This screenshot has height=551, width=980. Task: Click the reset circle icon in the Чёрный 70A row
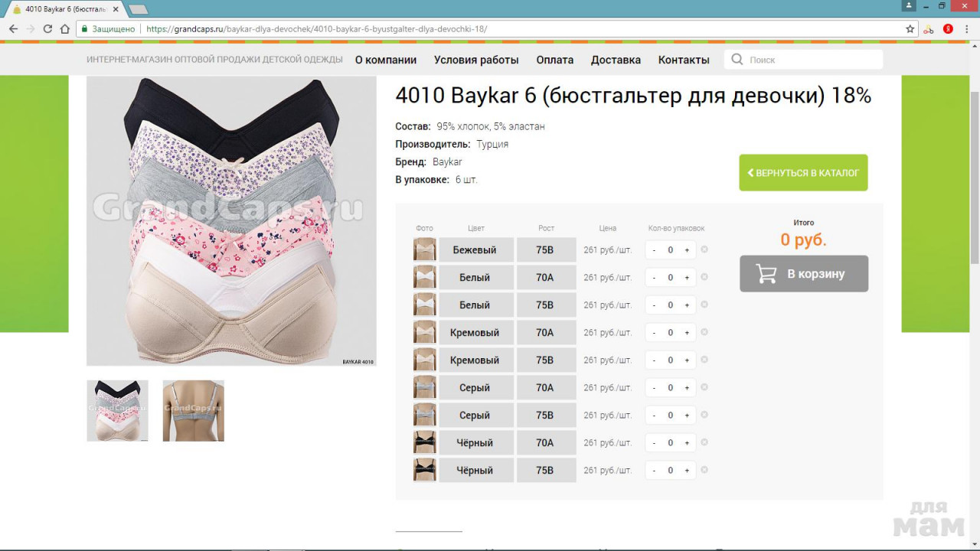(704, 442)
